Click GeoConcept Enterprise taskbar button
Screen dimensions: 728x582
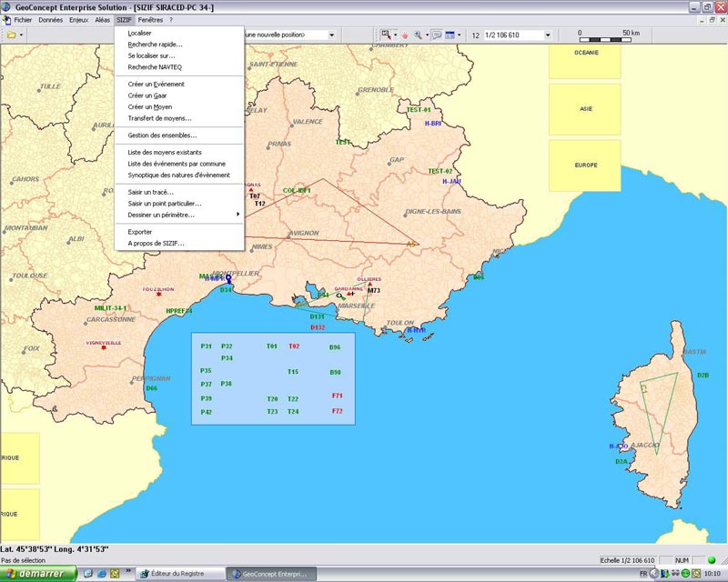(271, 574)
